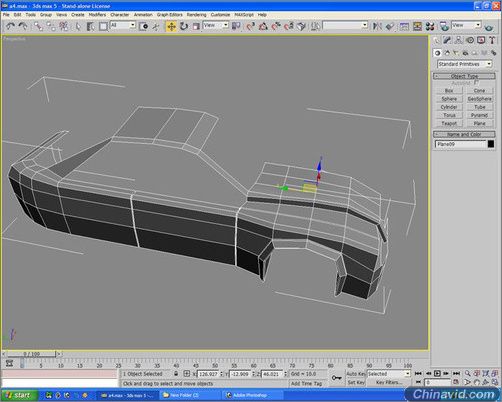502x402 pixels.
Task: Open the Utilities hammer panel tab
Action: [x=492, y=40]
